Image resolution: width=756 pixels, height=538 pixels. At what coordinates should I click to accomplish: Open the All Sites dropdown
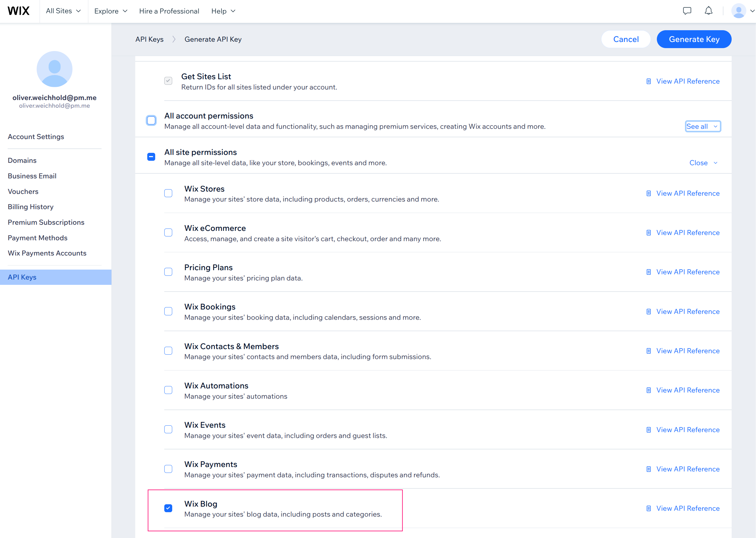point(63,11)
